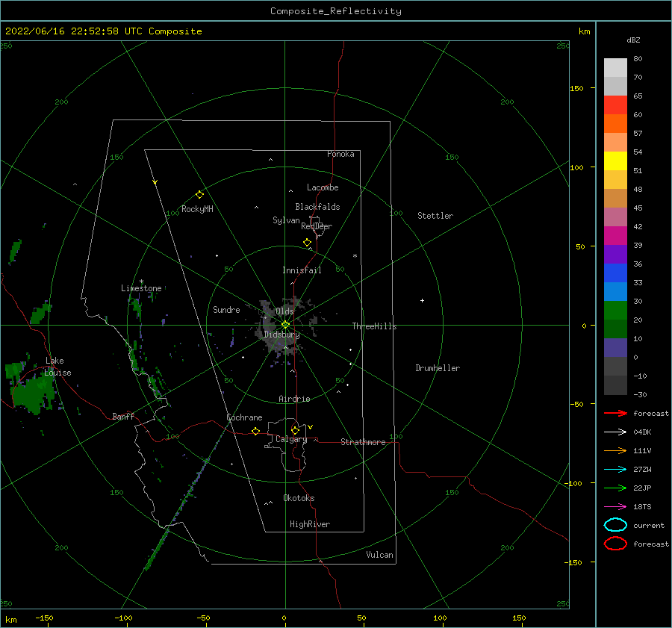This screenshot has height=628, width=672.
Task: Click the Okotoks label
Action: (x=299, y=498)
